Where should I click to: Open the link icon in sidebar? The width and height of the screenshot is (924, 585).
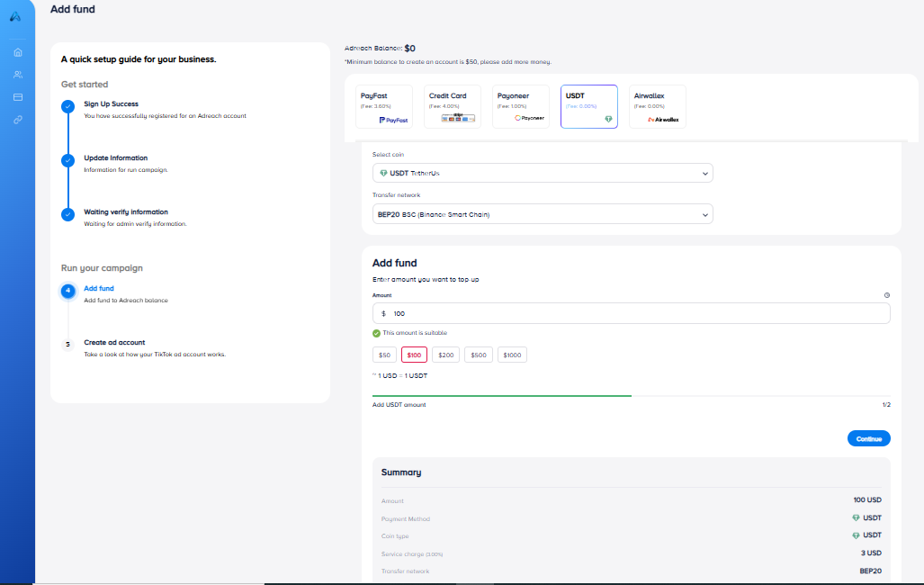click(17, 120)
